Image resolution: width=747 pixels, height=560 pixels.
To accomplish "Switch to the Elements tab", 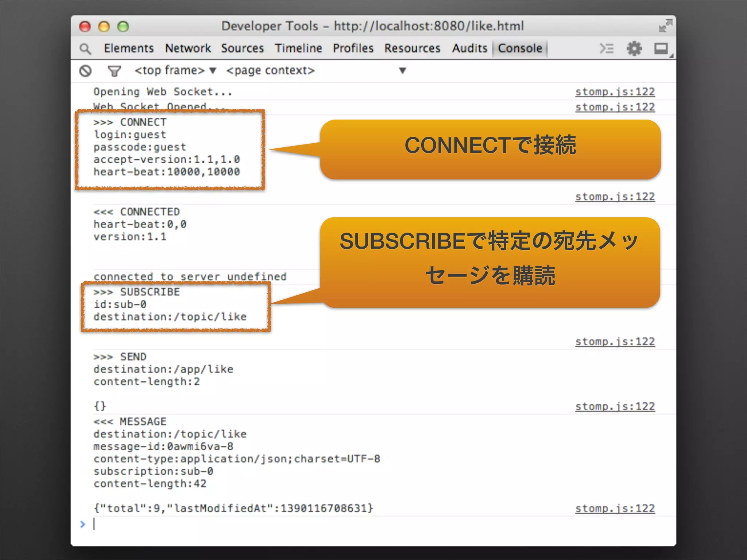I will tap(129, 48).
